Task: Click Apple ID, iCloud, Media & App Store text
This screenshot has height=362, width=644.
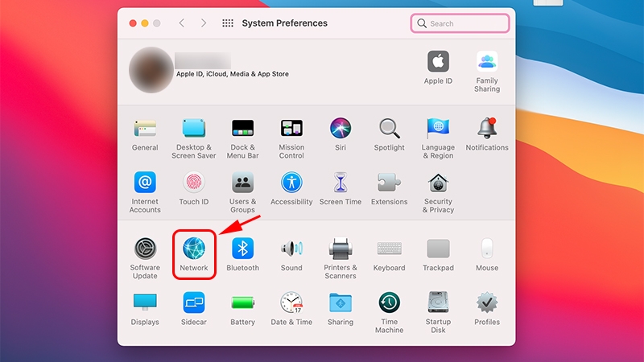Action: [233, 74]
